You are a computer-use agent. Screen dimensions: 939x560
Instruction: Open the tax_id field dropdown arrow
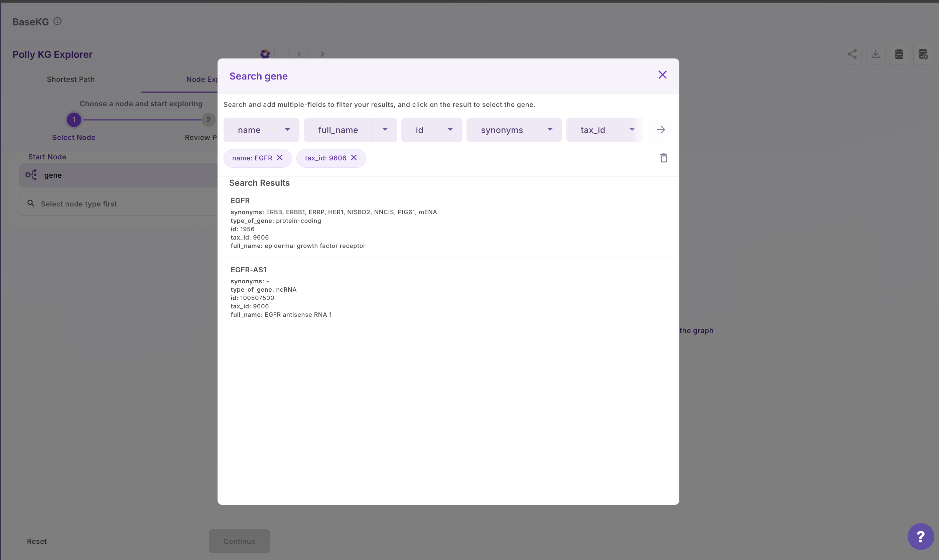coord(632,129)
